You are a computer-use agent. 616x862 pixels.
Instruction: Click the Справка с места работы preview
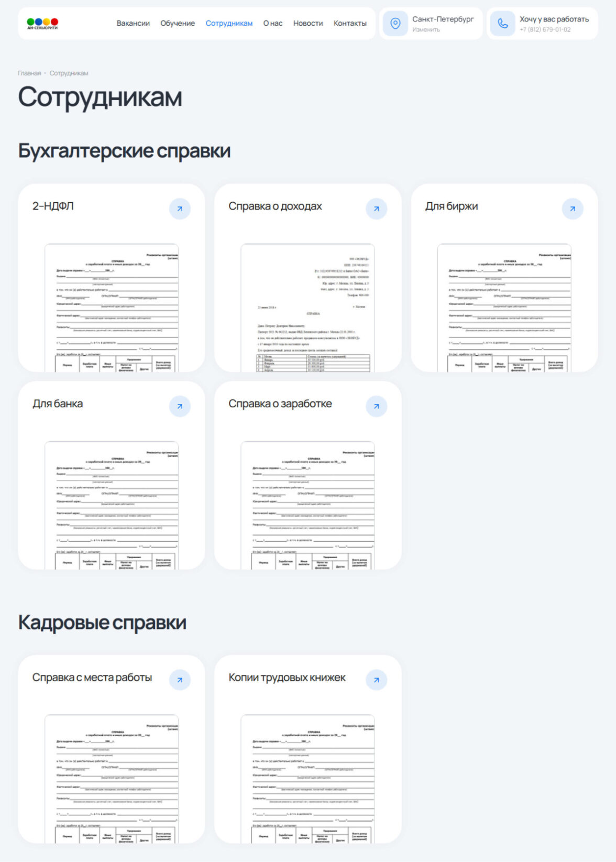point(112,779)
